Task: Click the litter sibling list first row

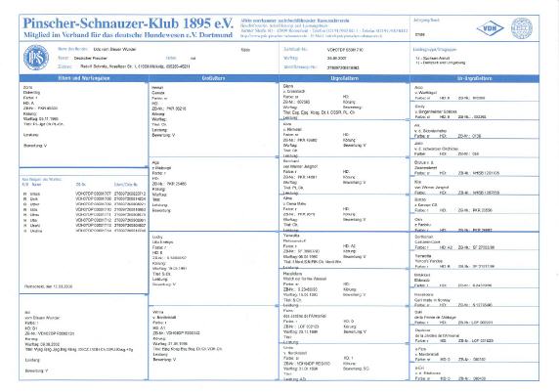Action: [x=84, y=194]
